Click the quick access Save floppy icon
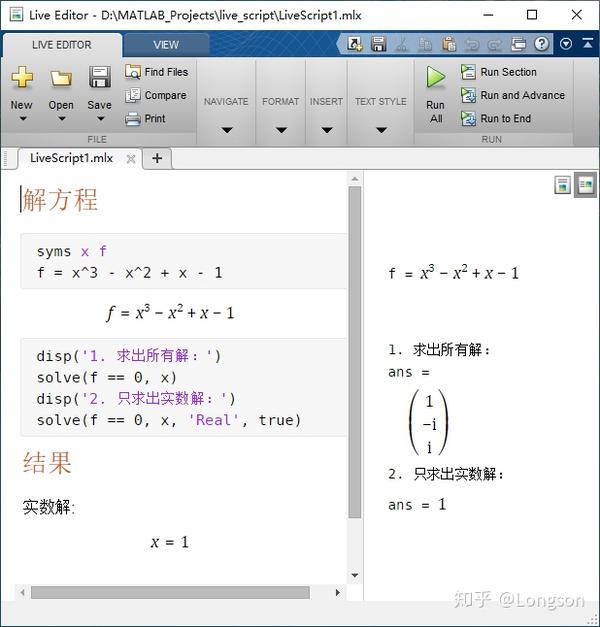This screenshot has width=600, height=627. pos(378,44)
